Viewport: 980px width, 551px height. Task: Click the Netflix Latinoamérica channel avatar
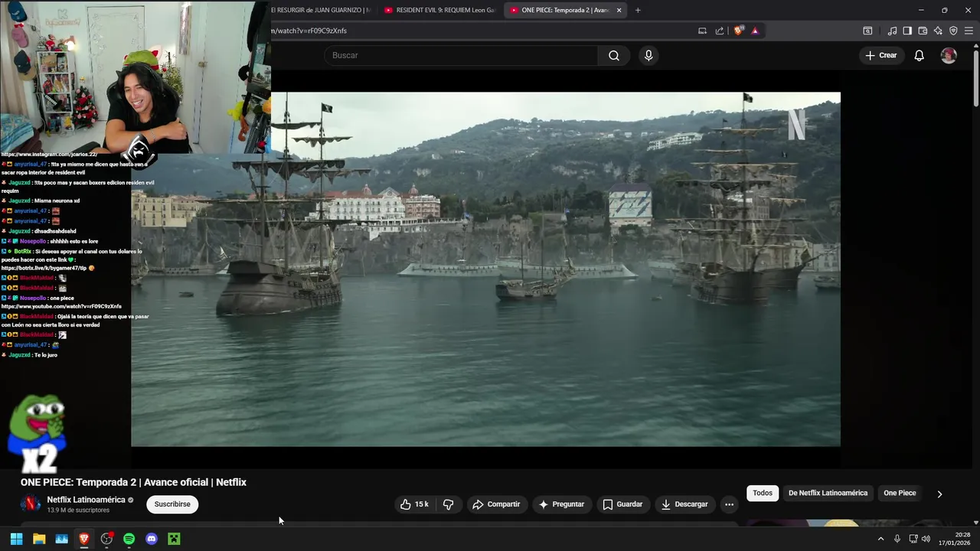click(x=31, y=504)
